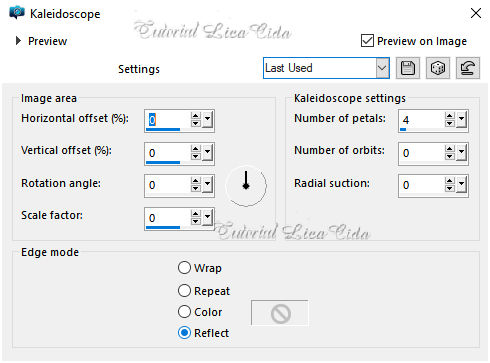Open the Last Used presets dropdown
Screen dimensions: 490x363
coord(382,68)
